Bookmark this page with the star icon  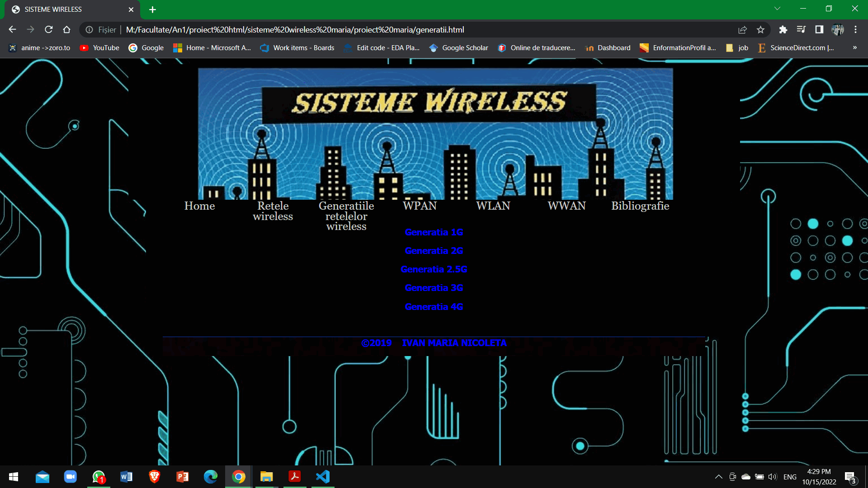[760, 30]
